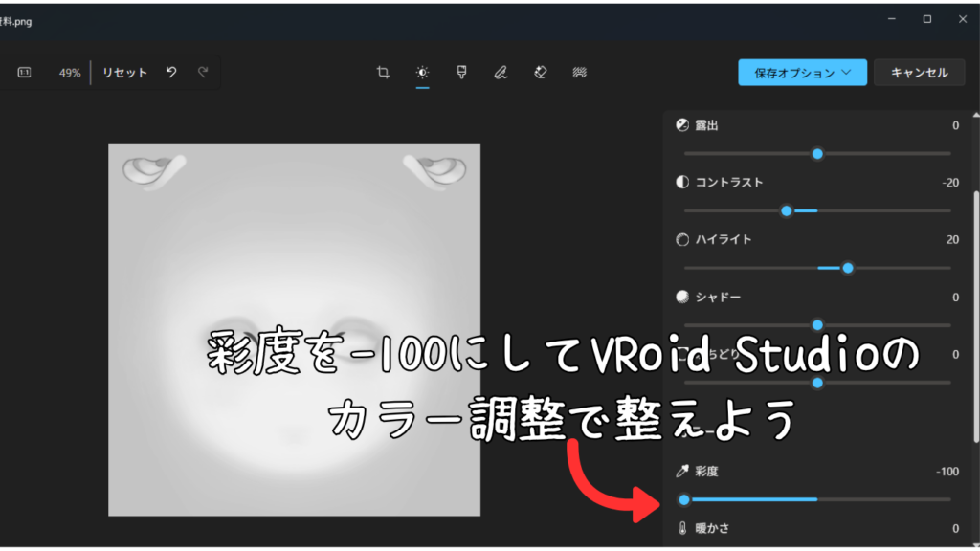Image resolution: width=980 pixels, height=551 pixels.
Task: Click the キャンセル button
Action: [x=920, y=73]
